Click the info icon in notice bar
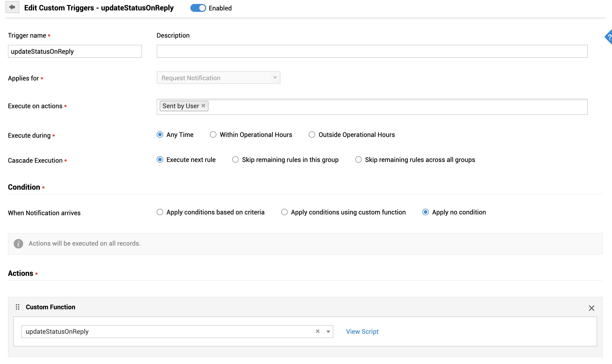The height and width of the screenshot is (364, 612). tap(18, 244)
